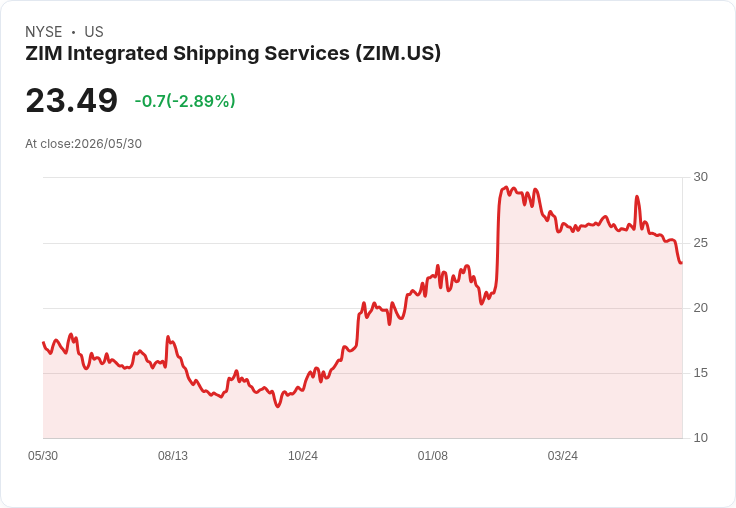The image size is (736, 508).
Task: Click the 05/30 x-axis date label
Action: click(x=43, y=456)
